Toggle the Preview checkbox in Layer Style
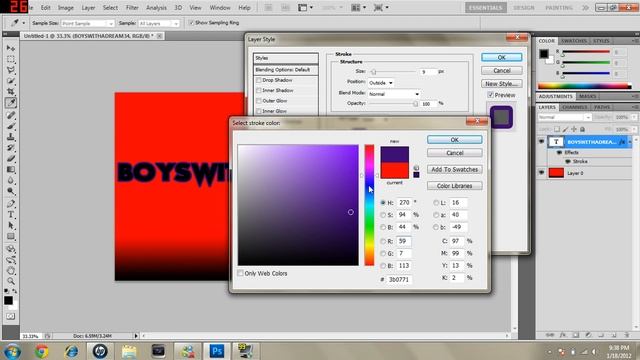The image size is (640, 360). point(490,95)
